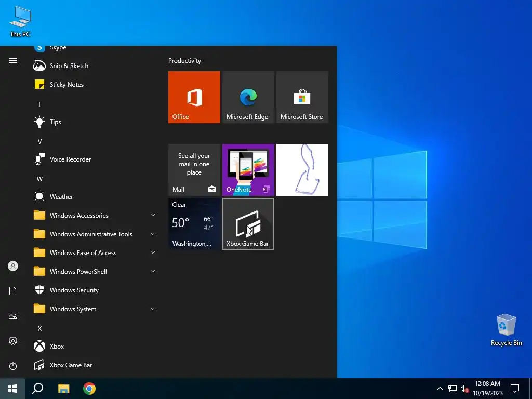Open the network status tray icon
This screenshot has height=399, width=532.
click(x=453, y=389)
